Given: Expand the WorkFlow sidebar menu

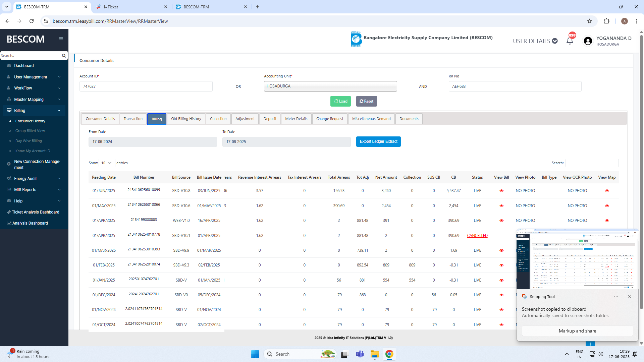Looking at the screenshot, I should tap(34, 88).
